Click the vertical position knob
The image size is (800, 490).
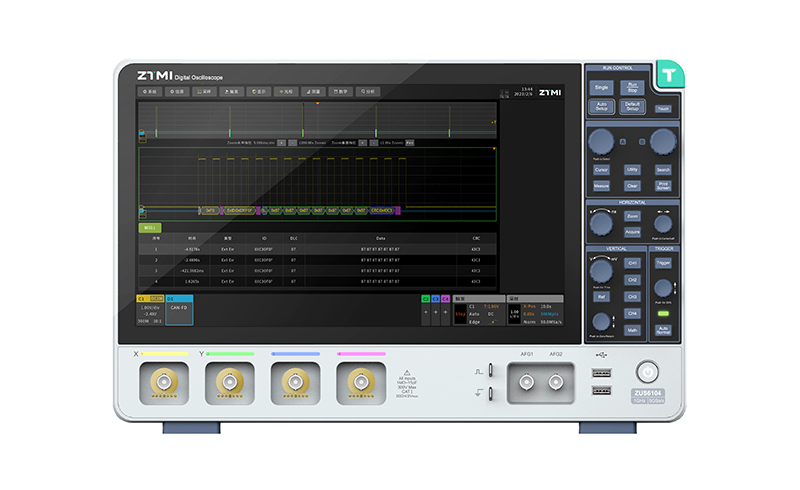[x=602, y=322]
